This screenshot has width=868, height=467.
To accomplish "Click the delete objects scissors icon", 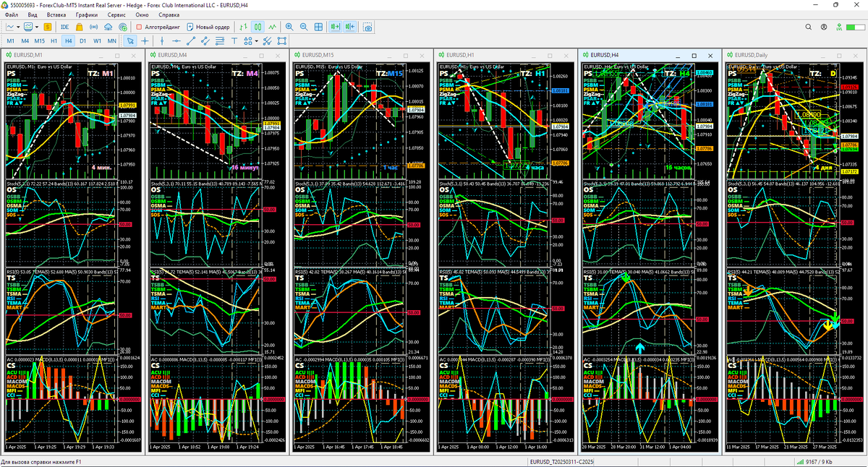I will [267, 41].
